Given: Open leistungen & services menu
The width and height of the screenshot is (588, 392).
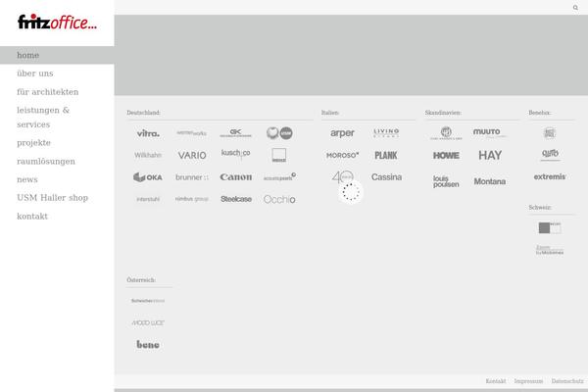Looking at the screenshot, I should click(43, 117).
